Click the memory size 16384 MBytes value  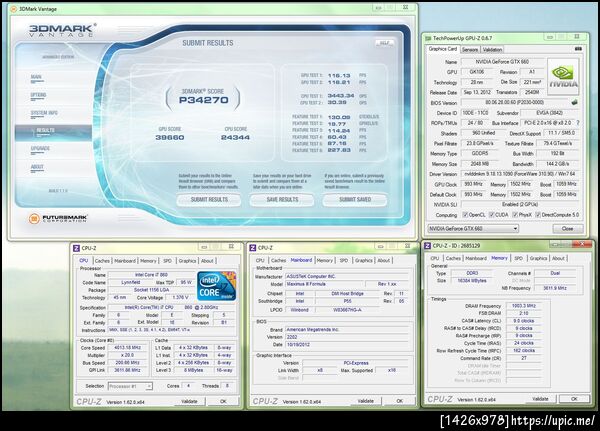(472, 281)
